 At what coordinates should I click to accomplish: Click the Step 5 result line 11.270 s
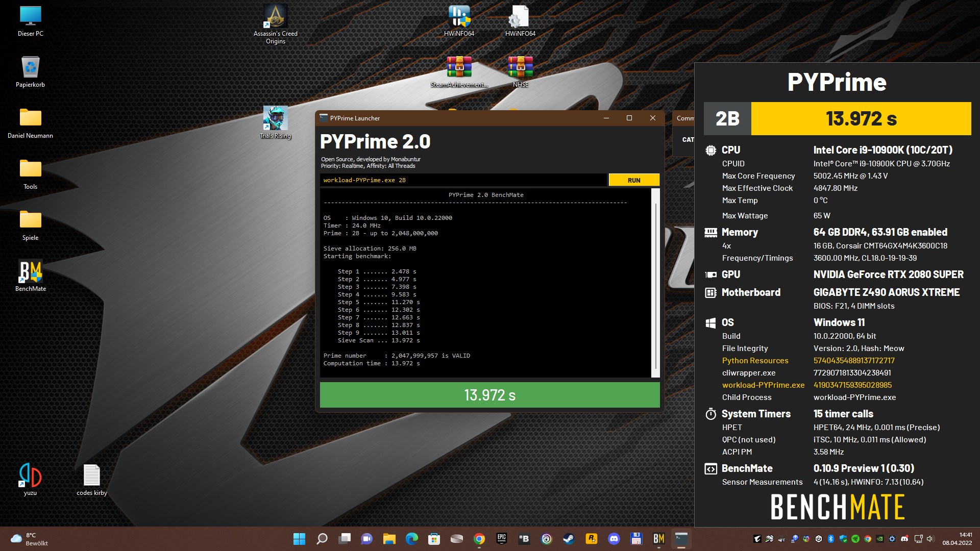[x=379, y=302]
